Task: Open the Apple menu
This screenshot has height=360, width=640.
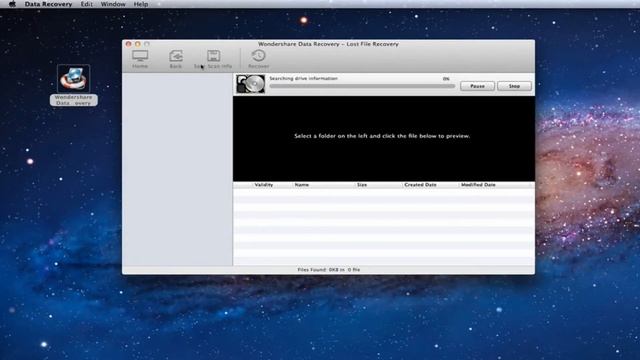Action: tap(12, 4)
